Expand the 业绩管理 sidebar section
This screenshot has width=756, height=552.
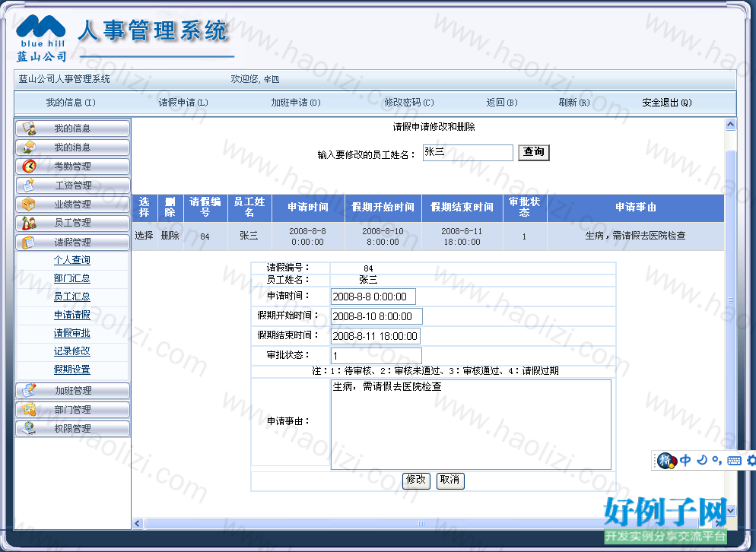click(72, 204)
